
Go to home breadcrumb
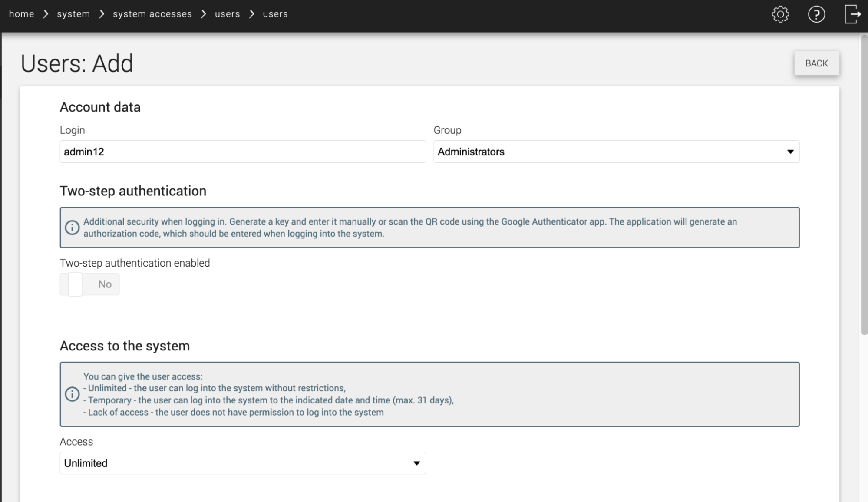[21, 14]
